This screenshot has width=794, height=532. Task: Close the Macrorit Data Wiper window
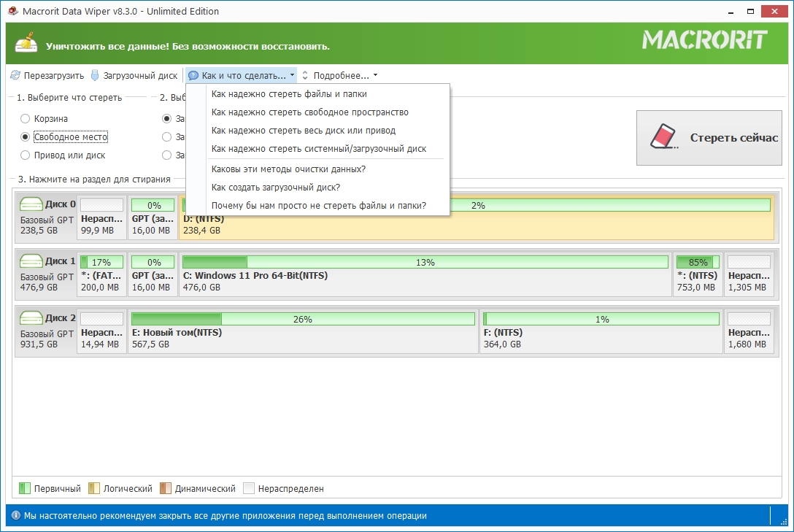775,11
